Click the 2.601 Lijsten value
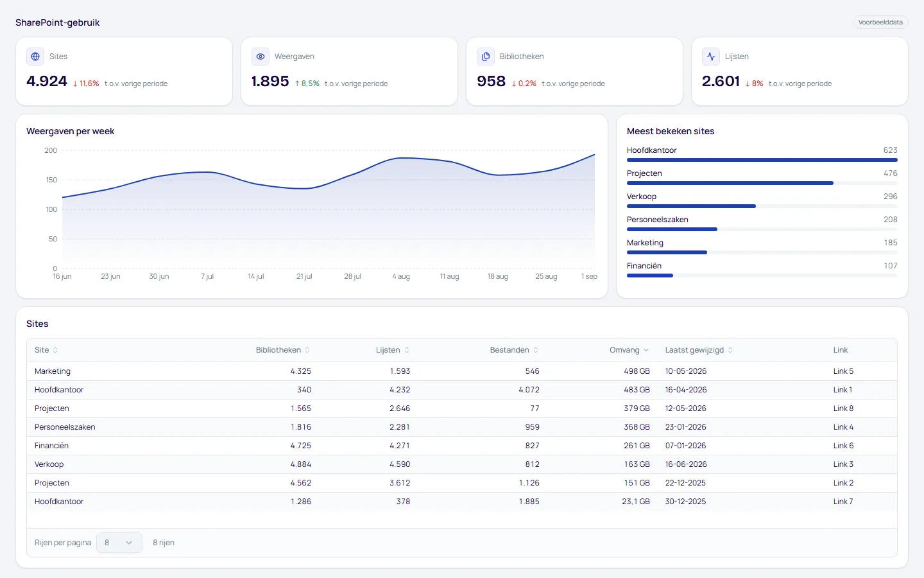 pos(721,82)
